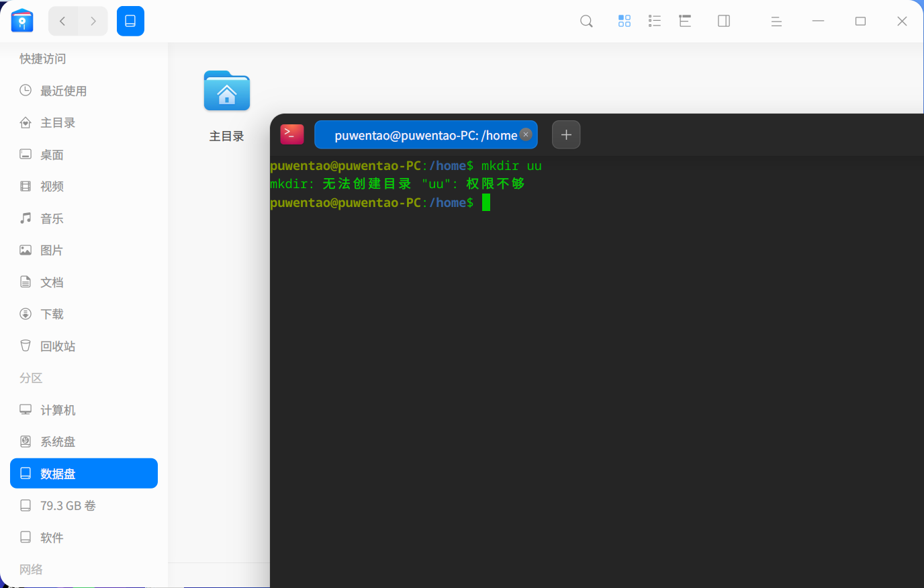Open Software (软件) partition in sidebar
Image resolution: width=924 pixels, height=588 pixels.
pos(84,538)
